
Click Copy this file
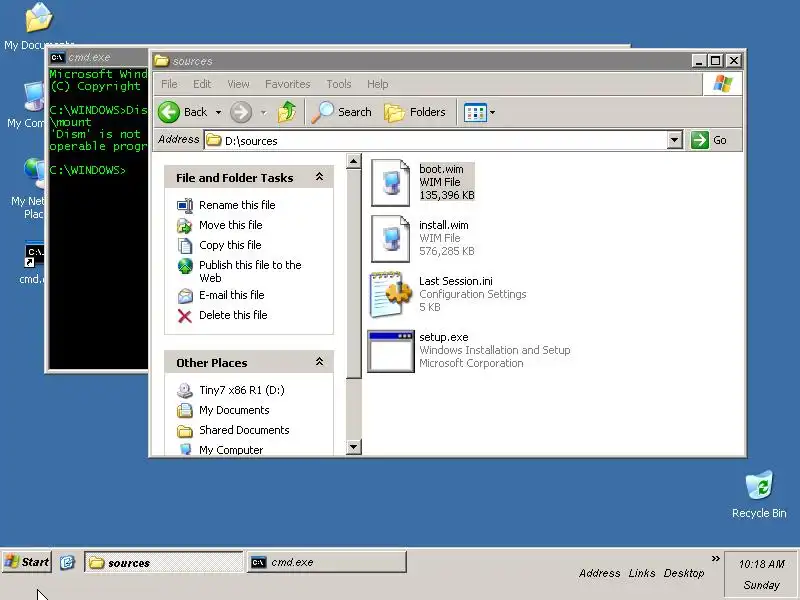coord(230,245)
